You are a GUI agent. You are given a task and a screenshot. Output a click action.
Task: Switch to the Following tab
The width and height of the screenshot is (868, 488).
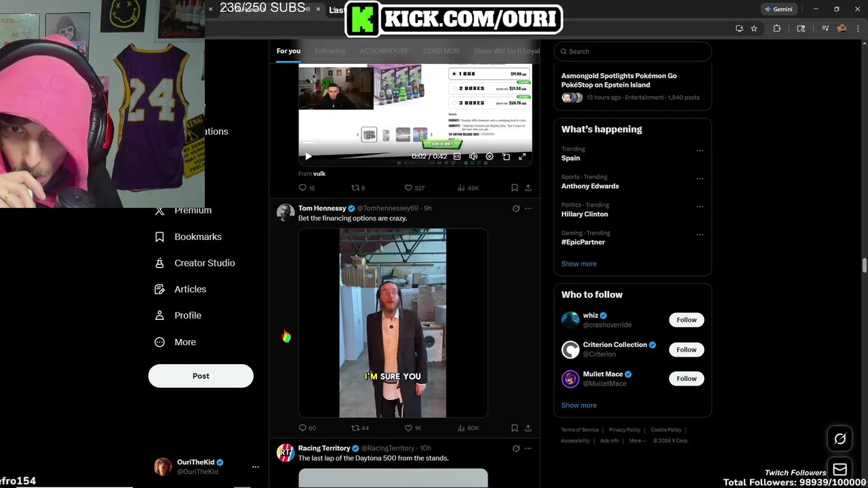[330, 51]
